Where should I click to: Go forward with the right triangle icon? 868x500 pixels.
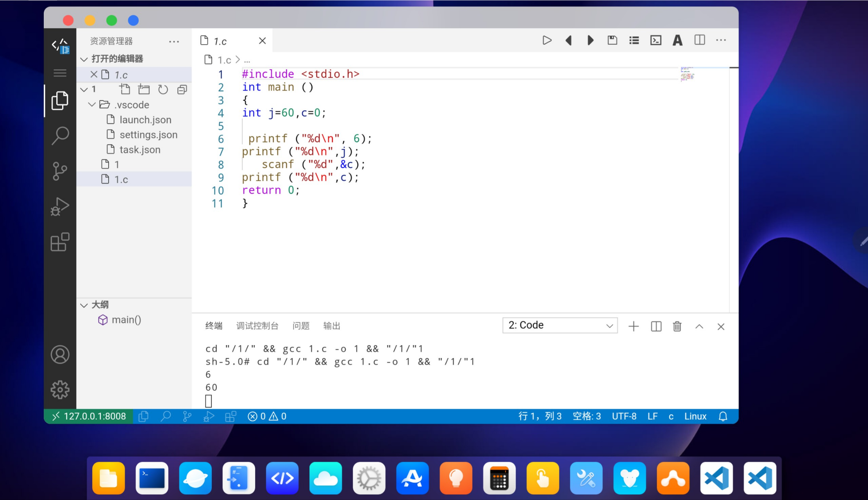(x=591, y=40)
